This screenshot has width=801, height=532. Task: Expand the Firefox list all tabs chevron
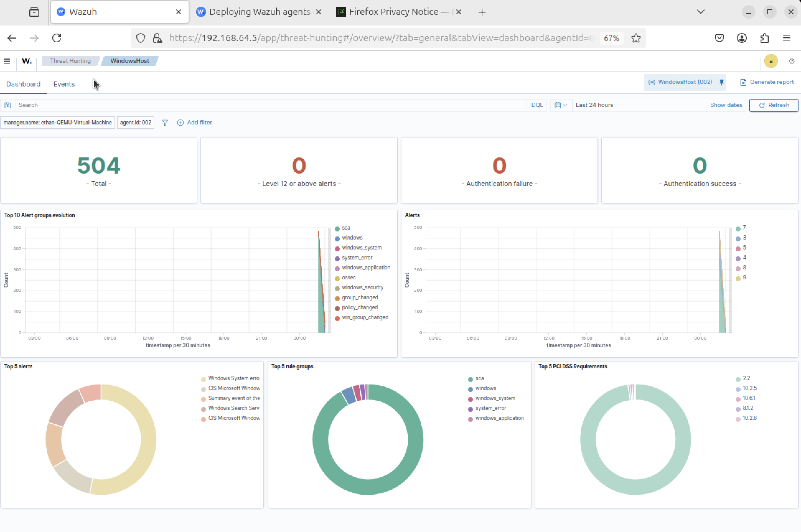click(x=700, y=12)
